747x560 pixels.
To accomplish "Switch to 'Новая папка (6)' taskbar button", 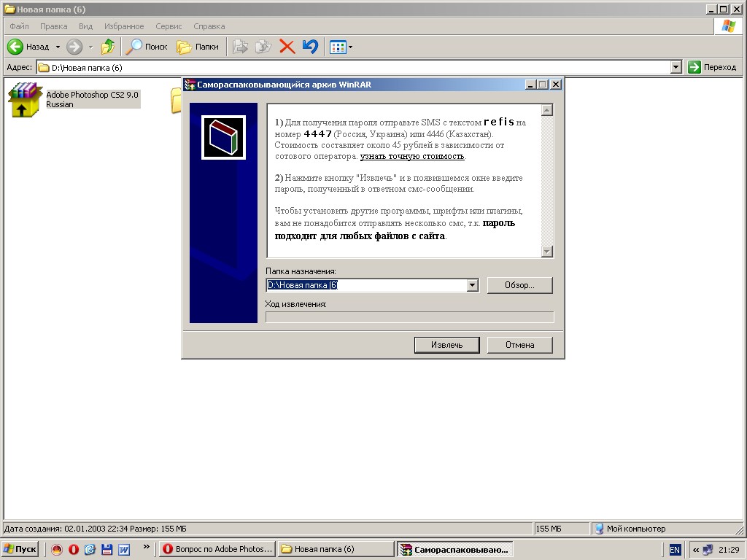I will click(x=336, y=549).
